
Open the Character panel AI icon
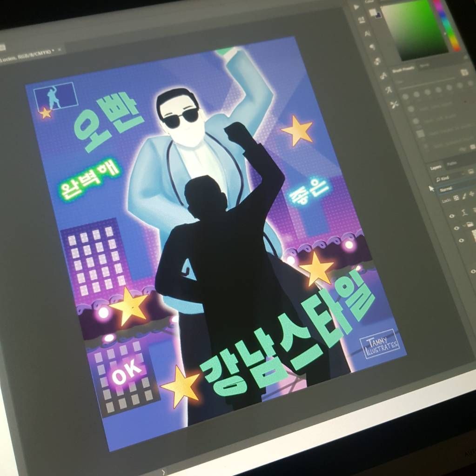click(x=367, y=33)
